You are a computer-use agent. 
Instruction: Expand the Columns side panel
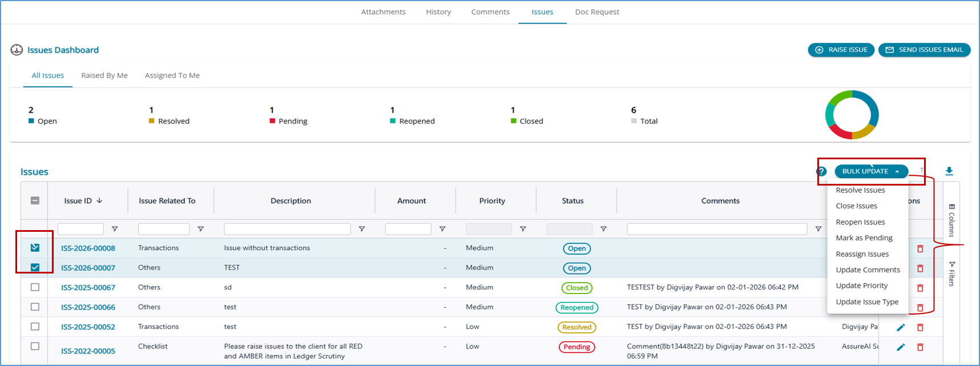[951, 220]
